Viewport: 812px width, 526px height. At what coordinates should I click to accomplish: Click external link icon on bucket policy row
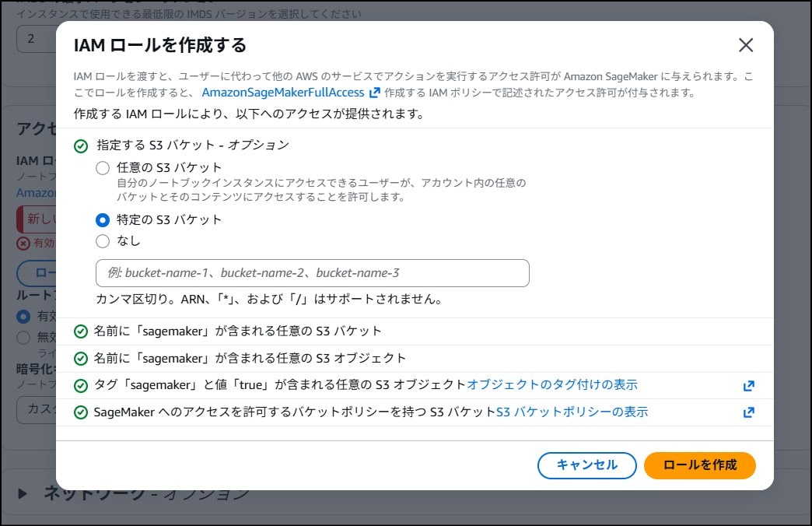point(748,412)
